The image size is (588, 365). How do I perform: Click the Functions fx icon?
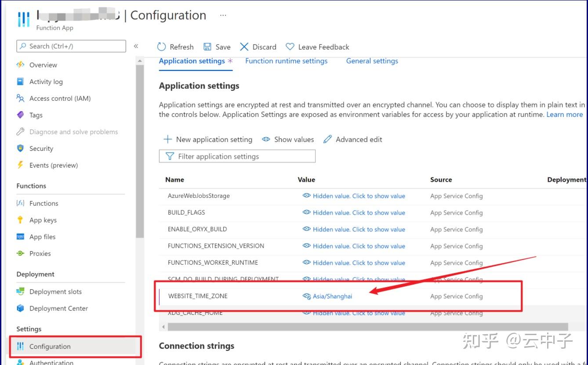coord(20,203)
